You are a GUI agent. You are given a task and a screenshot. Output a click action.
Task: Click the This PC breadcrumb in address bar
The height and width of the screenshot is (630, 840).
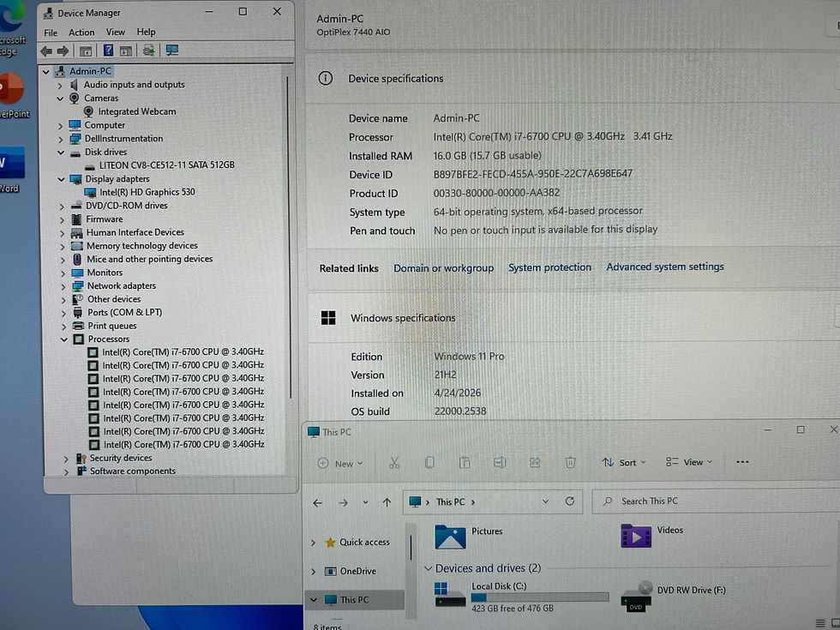coord(451,502)
